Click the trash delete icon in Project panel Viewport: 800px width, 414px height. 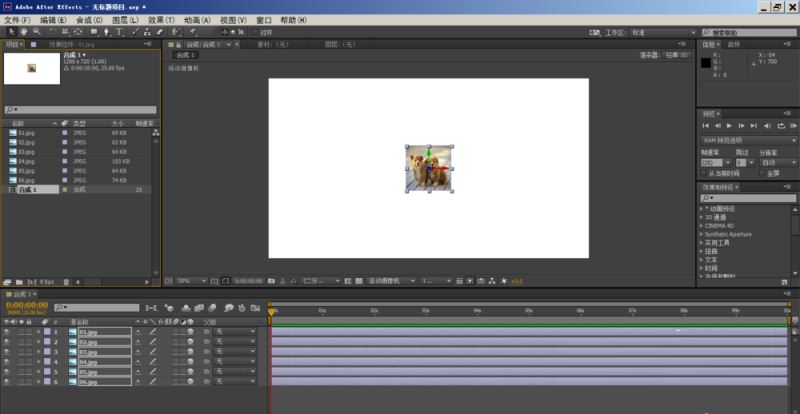66,282
